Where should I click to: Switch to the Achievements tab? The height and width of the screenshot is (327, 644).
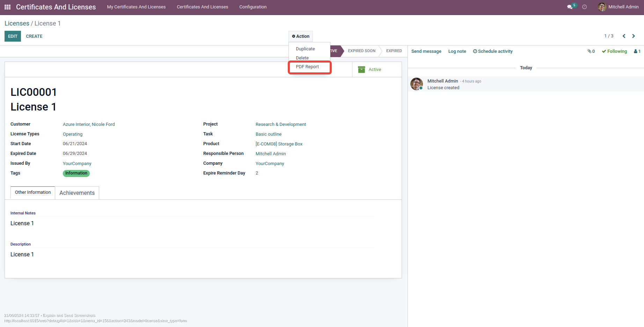click(77, 193)
